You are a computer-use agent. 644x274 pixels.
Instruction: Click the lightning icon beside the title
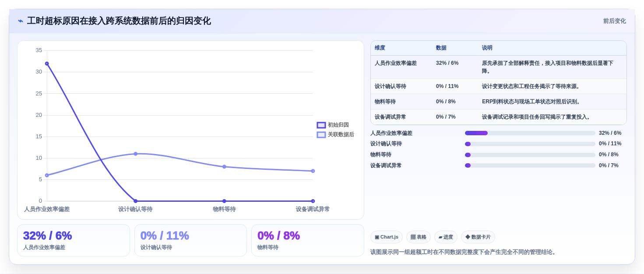click(x=21, y=21)
